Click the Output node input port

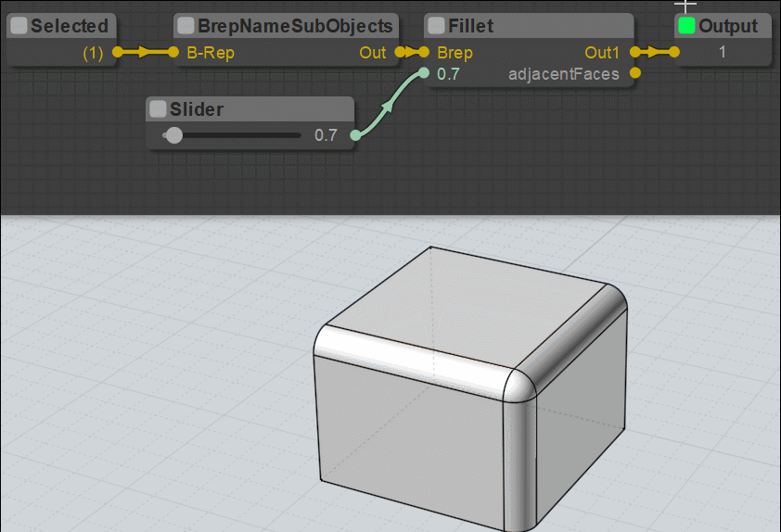point(674,52)
